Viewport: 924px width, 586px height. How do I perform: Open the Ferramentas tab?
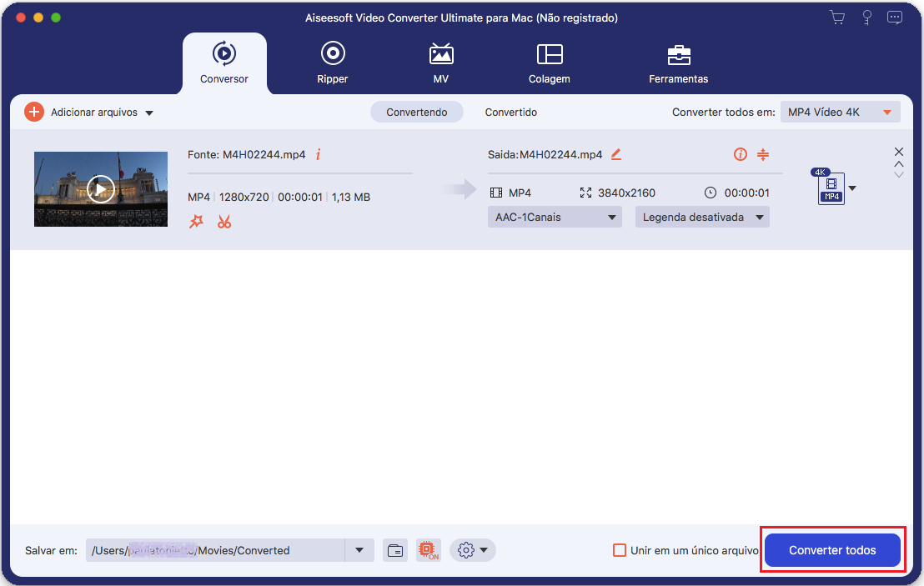click(x=678, y=63)
